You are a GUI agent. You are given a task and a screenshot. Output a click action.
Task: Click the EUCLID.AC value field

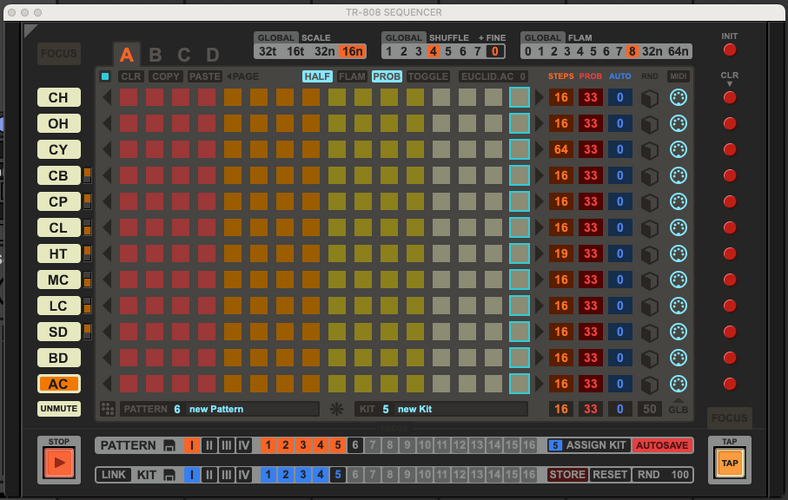523,76
